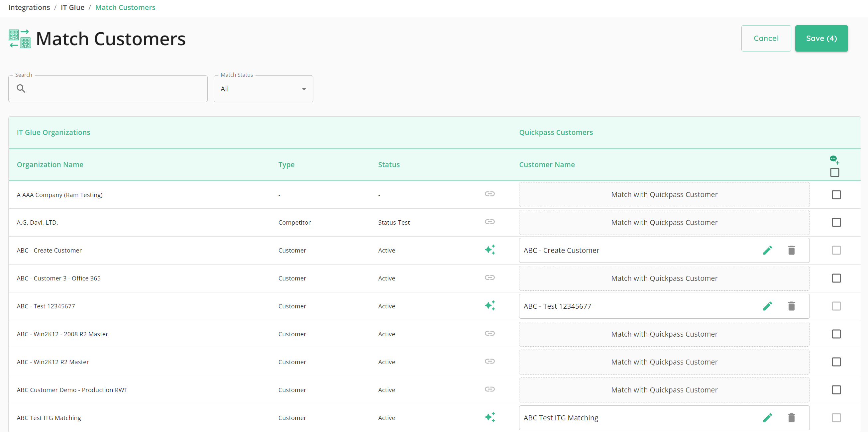The image size is (868, 432).
Task: Click disabled checkbox for ABC - Create Customer row
Action: click(x=836, y=250)
